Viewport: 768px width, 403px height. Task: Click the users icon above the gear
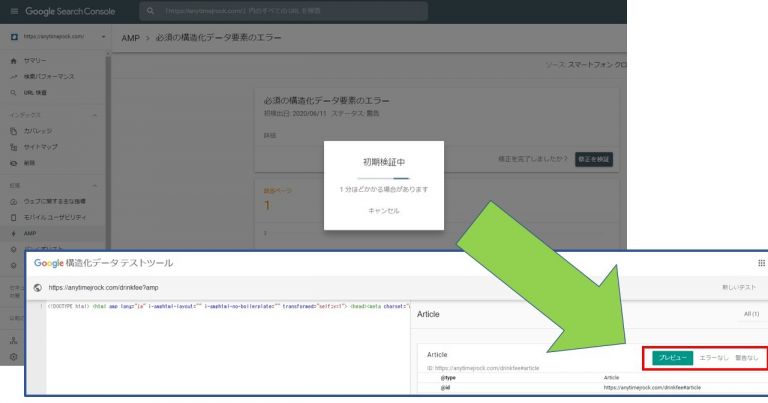click(14, 340)
